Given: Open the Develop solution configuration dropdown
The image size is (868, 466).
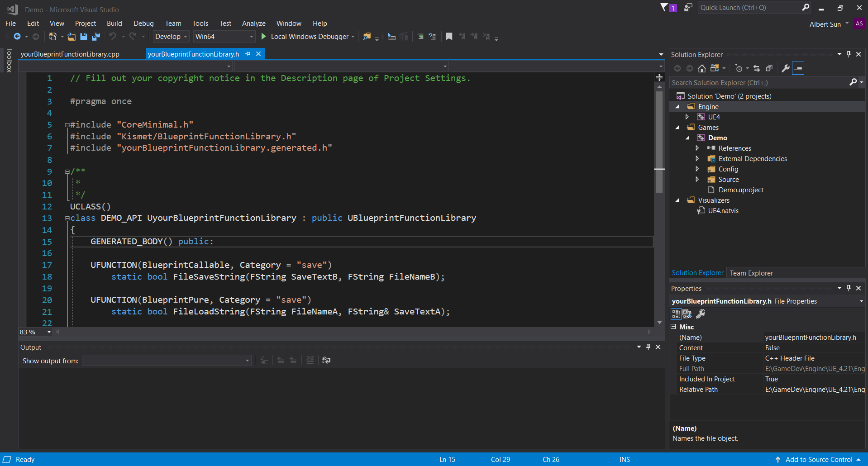Looking at the screenshot, I should pos(171,37).
